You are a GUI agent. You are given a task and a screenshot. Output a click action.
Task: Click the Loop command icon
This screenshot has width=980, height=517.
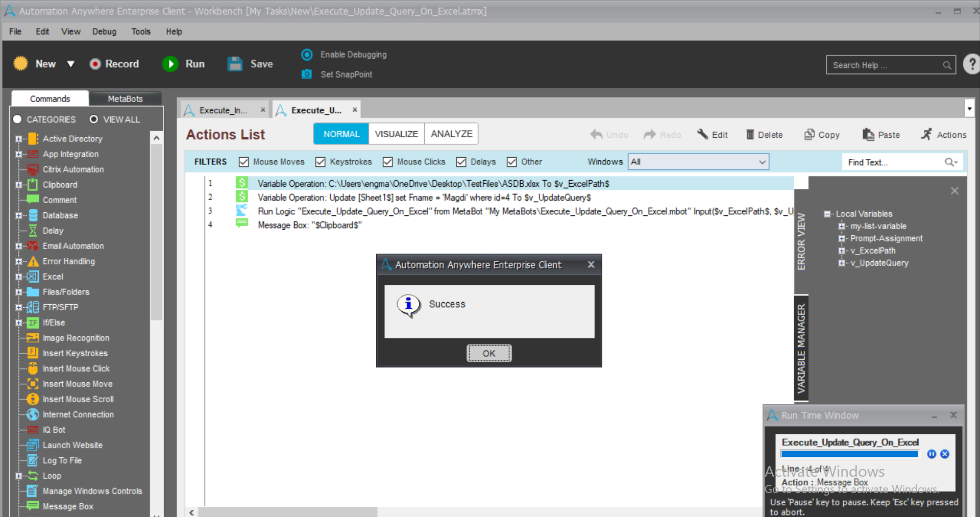33,476
